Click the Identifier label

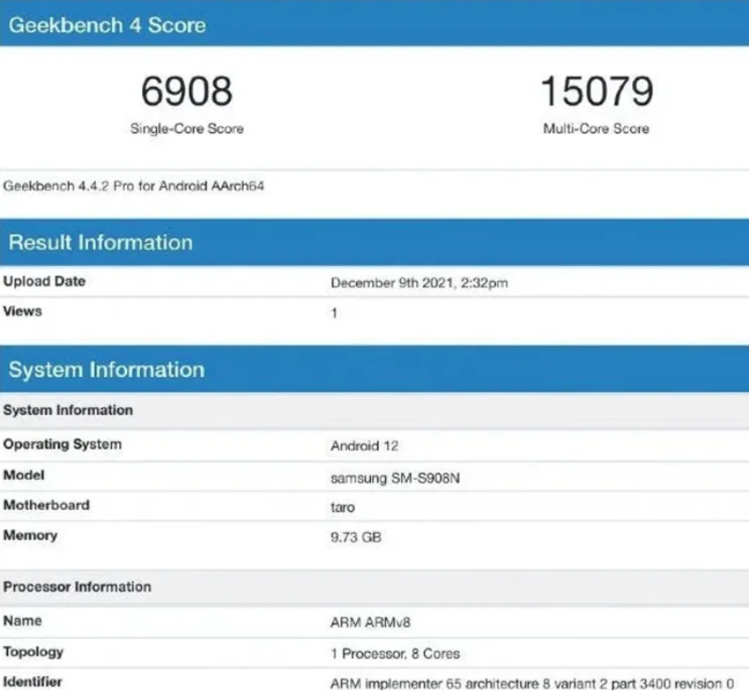pyautogui.click(x=33, y=682)
